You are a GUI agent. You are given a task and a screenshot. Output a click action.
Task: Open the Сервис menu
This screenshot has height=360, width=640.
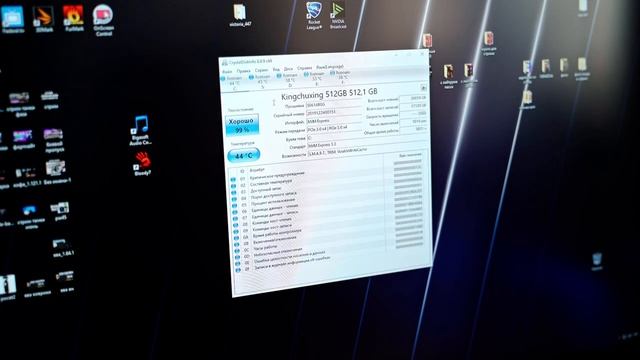261,70
